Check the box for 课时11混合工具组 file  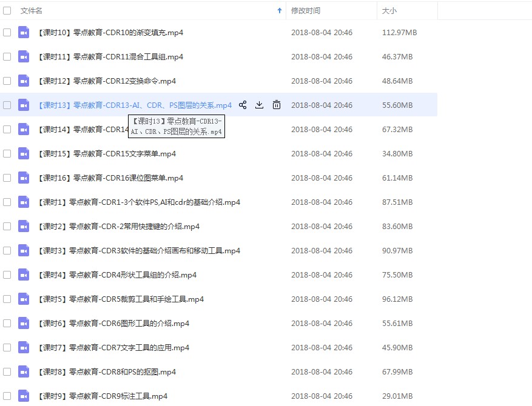(7, 56)
